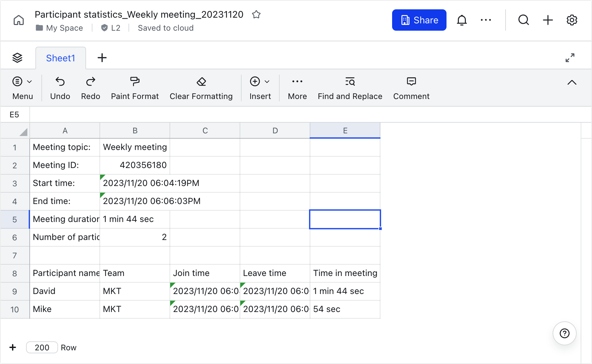Image resolution: width=592 pixels, height=364 pixels.
Task: Open the sheet list layers icon
Action: 17,58
